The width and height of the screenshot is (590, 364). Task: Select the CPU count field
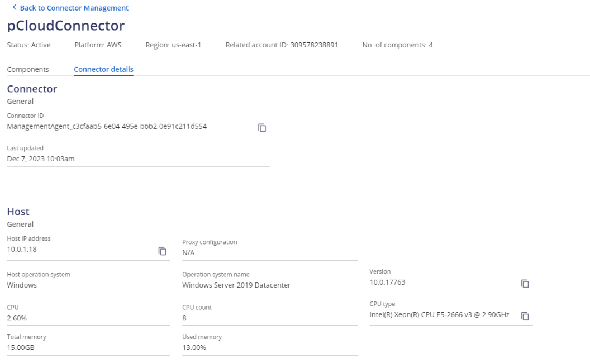tap(185, 317)
